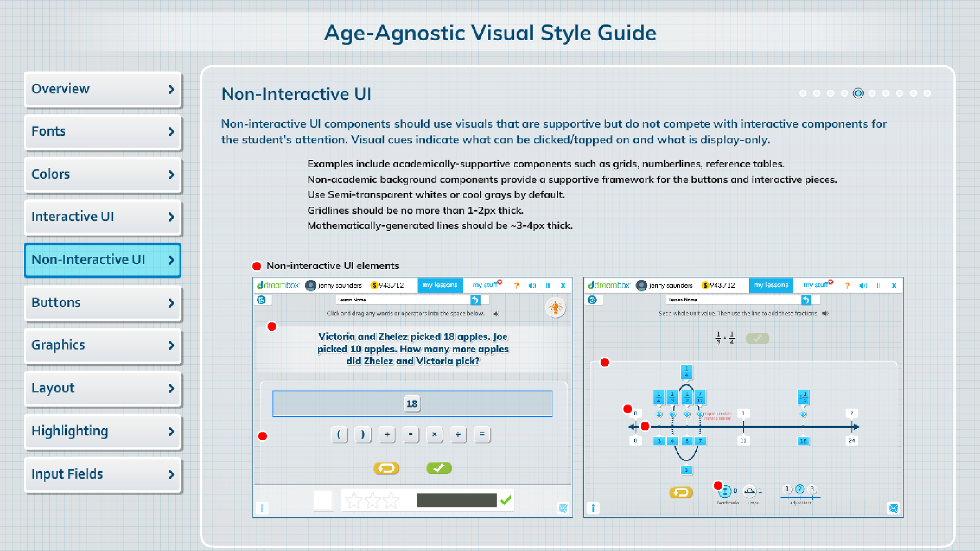Open help with the orange question mark, apples lesson
Image resolution: width=980 pixels, height=551 pixels.
pyautogui.click(x=517, y=286)
